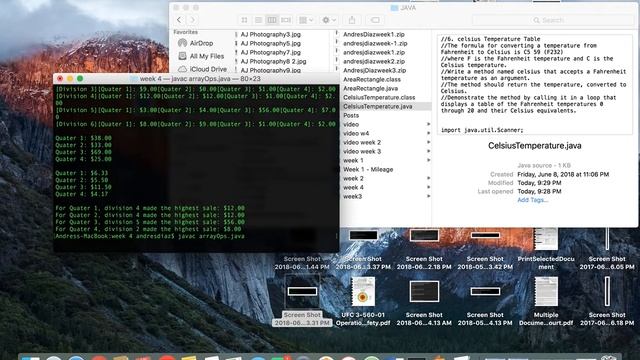Go forward in Finder window
Viewport: 640px width, 360px height.
pyautogui.click(x=192, y=20)
